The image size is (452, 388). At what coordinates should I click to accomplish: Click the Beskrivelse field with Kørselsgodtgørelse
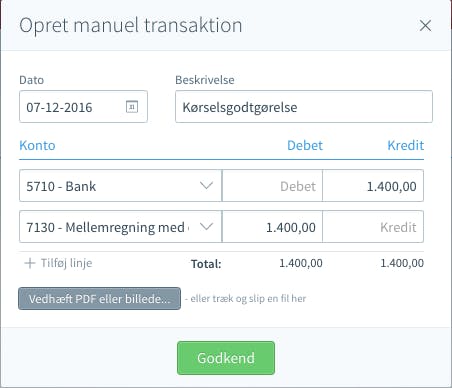[x=304, y=107]
